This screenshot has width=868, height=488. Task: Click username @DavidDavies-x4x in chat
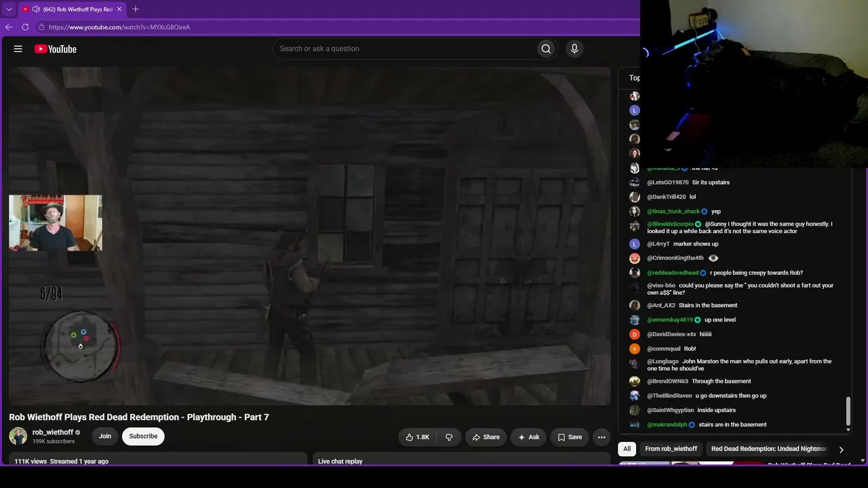(671, 334)
